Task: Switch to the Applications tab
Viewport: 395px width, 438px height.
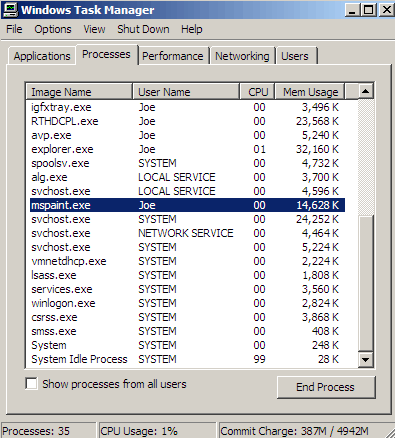Action: coord(42,56)
